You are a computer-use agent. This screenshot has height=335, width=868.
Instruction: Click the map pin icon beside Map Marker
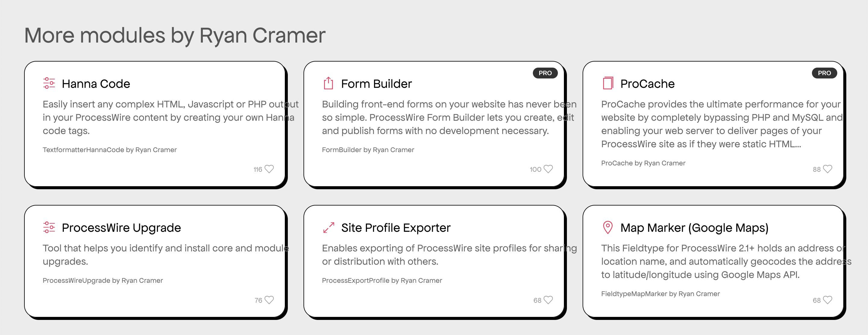(x=608, y=227)
